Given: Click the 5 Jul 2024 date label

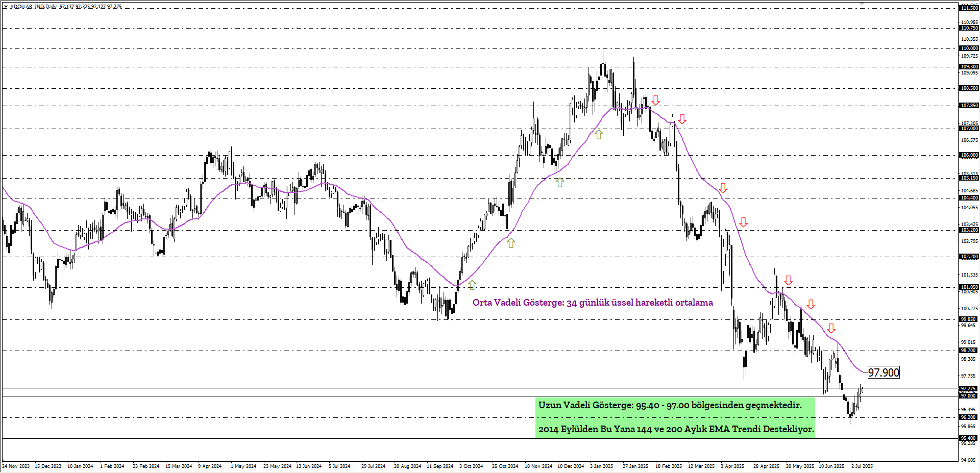Looking at the screenshot, I should tap(339, 466).
